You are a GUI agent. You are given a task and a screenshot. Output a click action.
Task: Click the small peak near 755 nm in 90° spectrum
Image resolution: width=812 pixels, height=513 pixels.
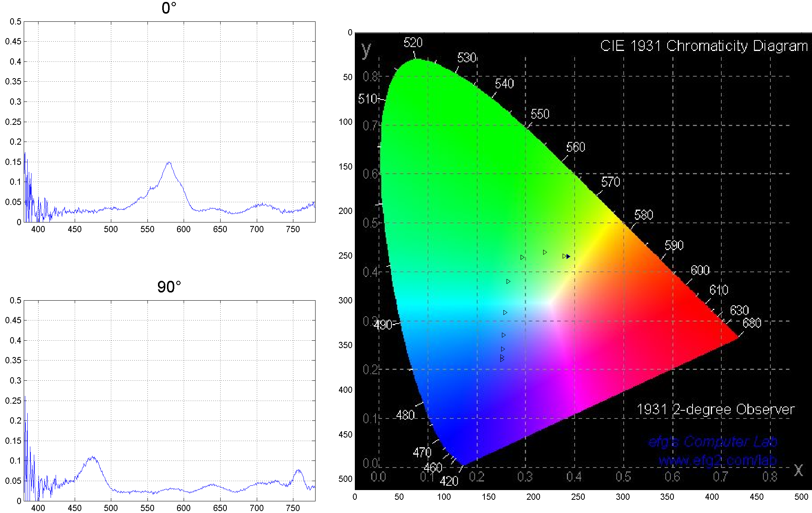pos(298,471)
